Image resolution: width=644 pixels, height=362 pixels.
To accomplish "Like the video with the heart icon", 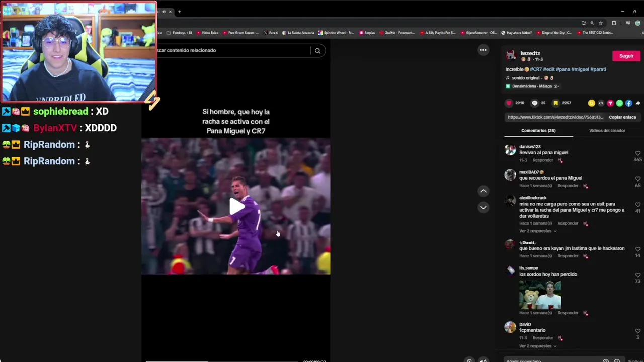I will 509,103.
